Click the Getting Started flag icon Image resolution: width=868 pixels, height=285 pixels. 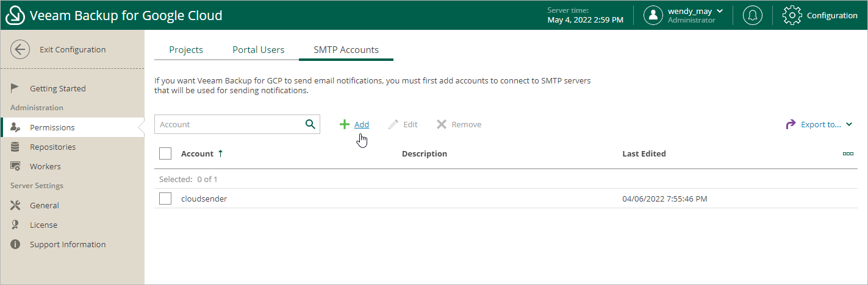[x=15, y=88]
